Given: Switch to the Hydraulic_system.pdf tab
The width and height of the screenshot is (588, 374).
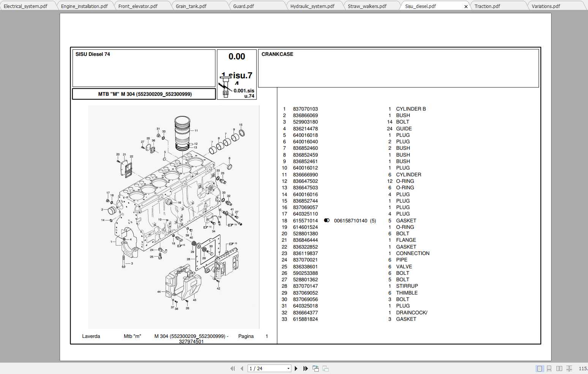Looking at the screenshot, I should [312, 6].
